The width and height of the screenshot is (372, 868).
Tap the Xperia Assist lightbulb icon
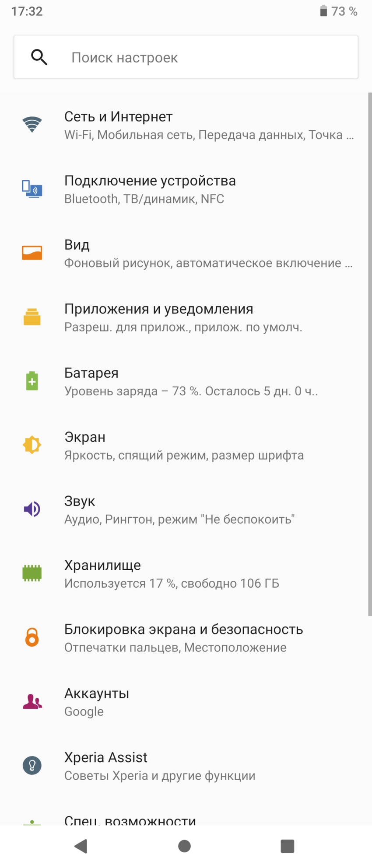[x=32, y=765]
